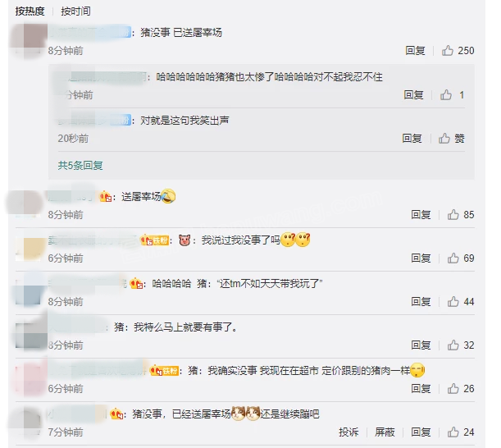Click 赞 thumbs-up on the 20秒前 reply
The width and height of the screenshot is (501, 448).
(451, 139)
